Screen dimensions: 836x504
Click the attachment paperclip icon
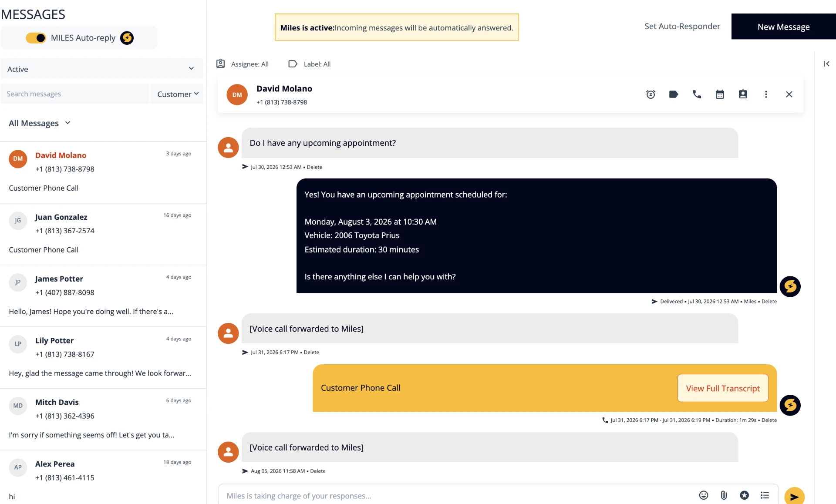724,495
